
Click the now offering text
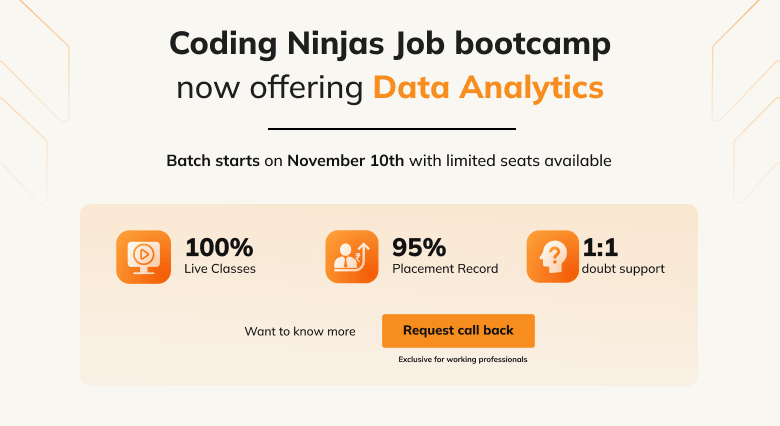pos(270,88)
